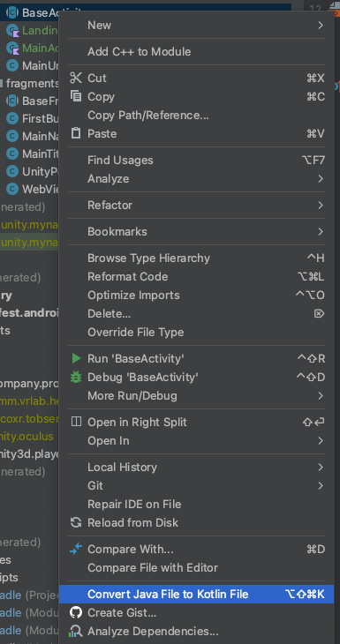Click the Analyze Dependencies icon

click(76, 632)
